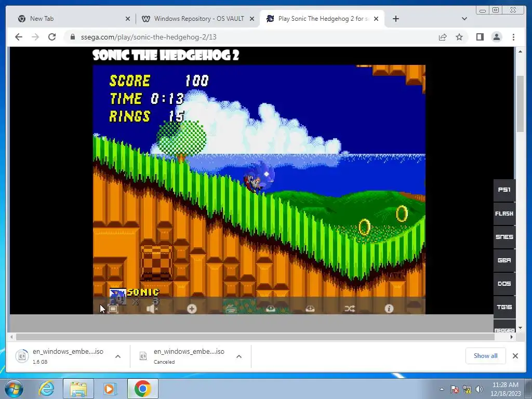Open Windows Explorer from the taskbar
The width and height of the screenshot is (532, 399).
coord(78,389)
